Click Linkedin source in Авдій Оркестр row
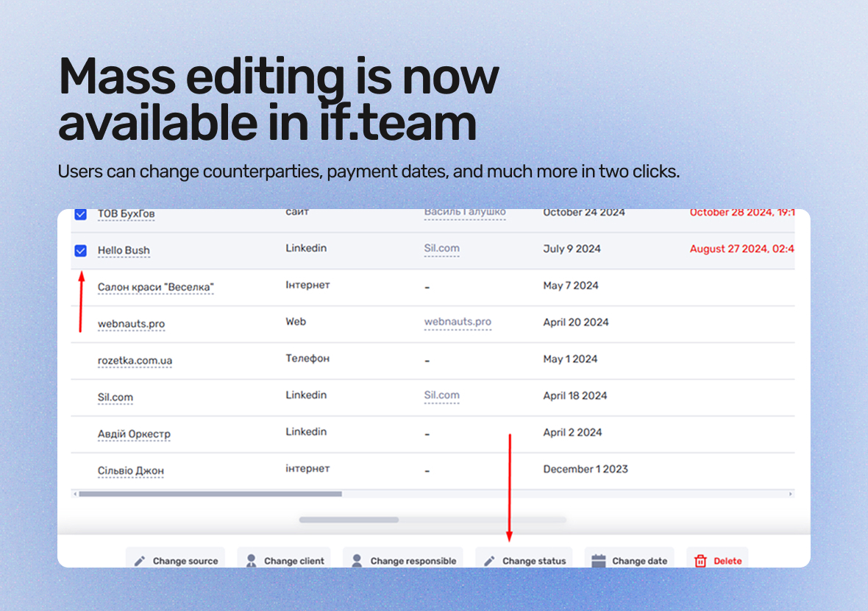 tap(306, 431)
